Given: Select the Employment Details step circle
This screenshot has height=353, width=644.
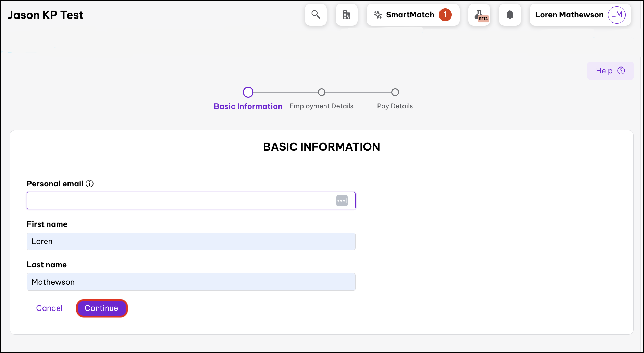Looking at the screenshot, I should pyautogui.click(x=321, y=92).
